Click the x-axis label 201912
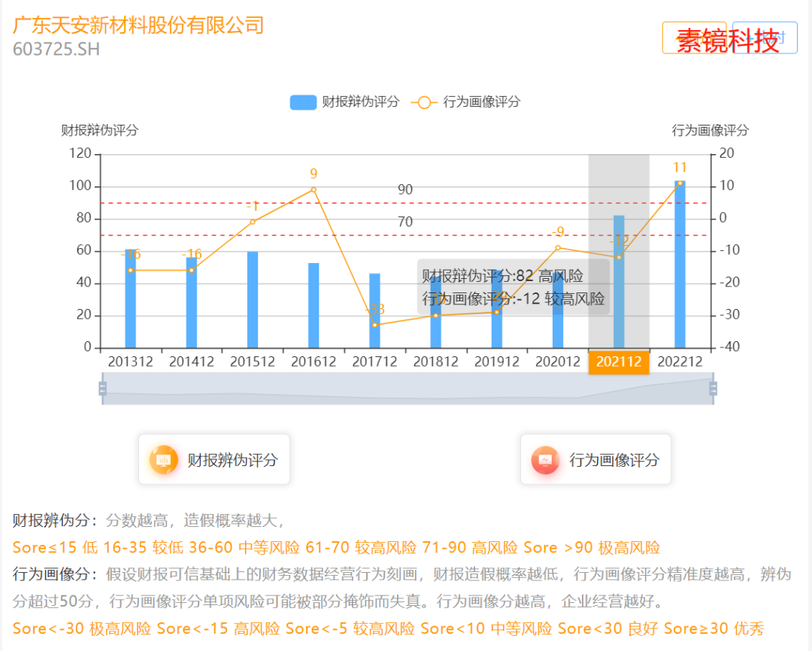Viewport: 812px width, 651px height. click(x=497, y=362)
